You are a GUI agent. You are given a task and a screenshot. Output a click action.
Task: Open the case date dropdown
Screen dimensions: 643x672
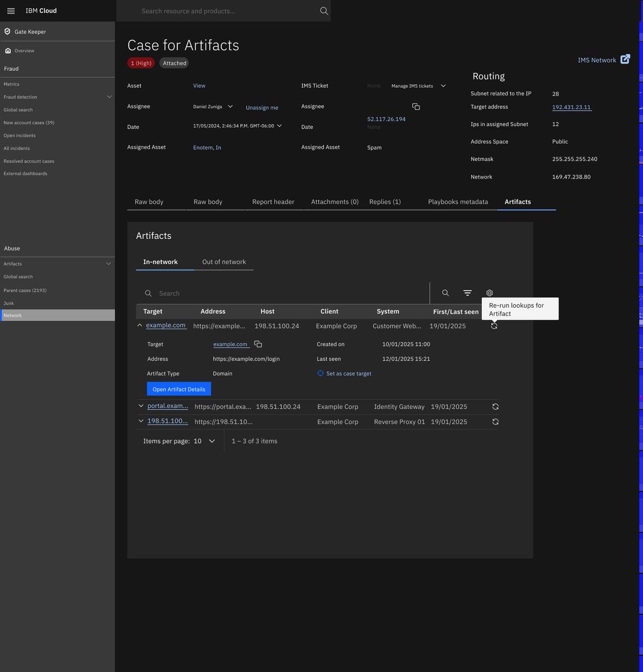[238, 126]
